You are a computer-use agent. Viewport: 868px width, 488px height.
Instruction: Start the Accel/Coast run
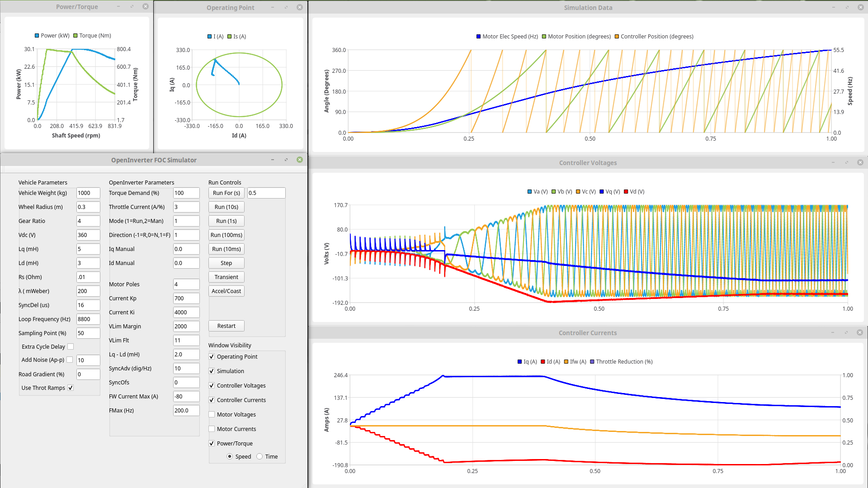[x=226, y=291]
